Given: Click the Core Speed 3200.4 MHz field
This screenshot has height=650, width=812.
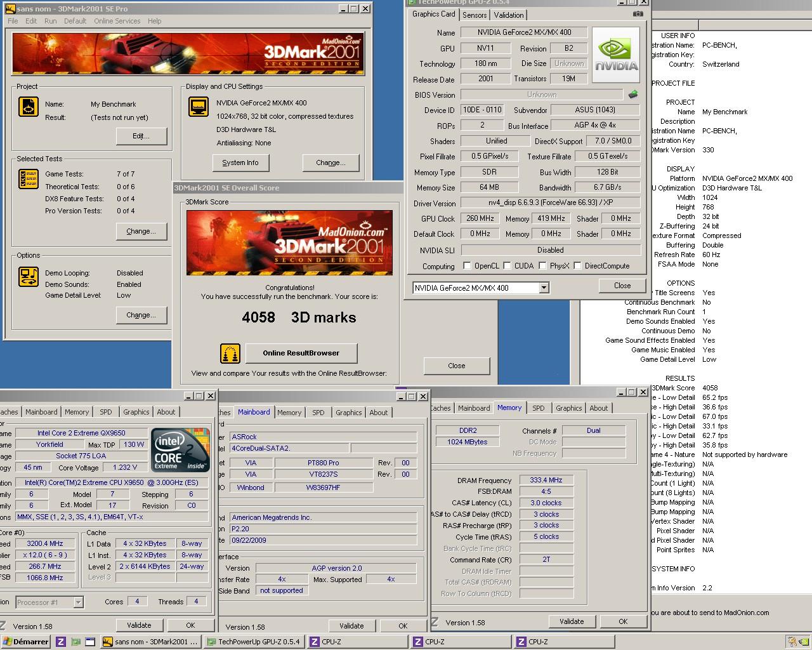Looking at the screenshot, I should [44, 543].
